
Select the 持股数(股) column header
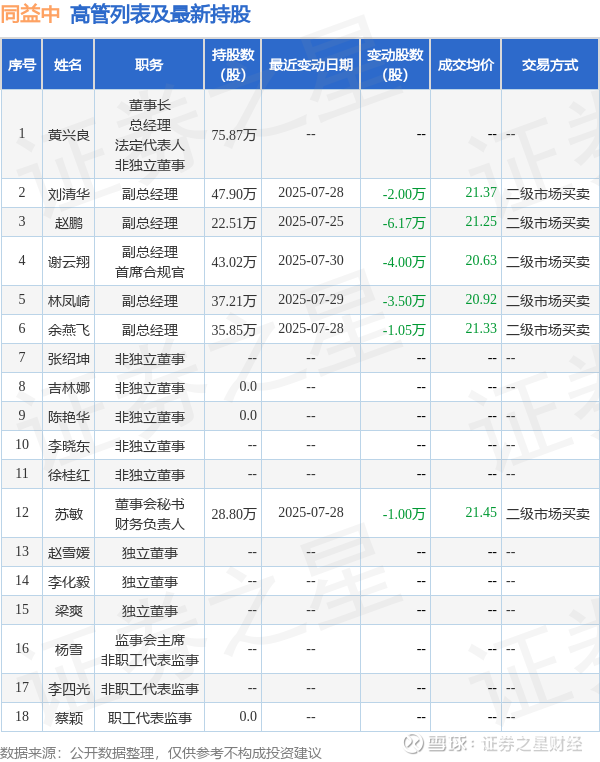(233, 65)
